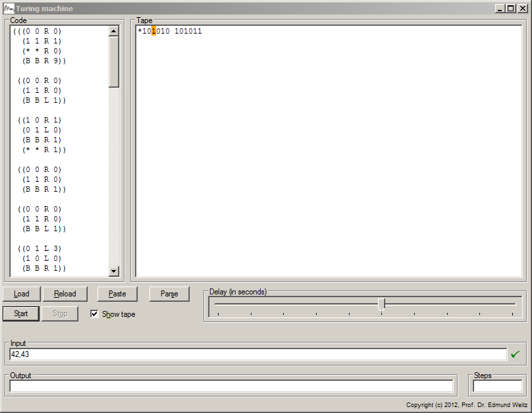Click the Steps field

coord(497,386)
